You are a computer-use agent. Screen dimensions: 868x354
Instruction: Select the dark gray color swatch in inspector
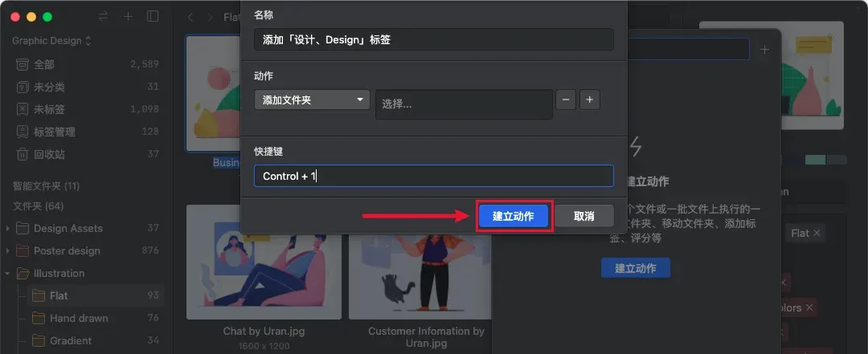click(x=837, y=160)
